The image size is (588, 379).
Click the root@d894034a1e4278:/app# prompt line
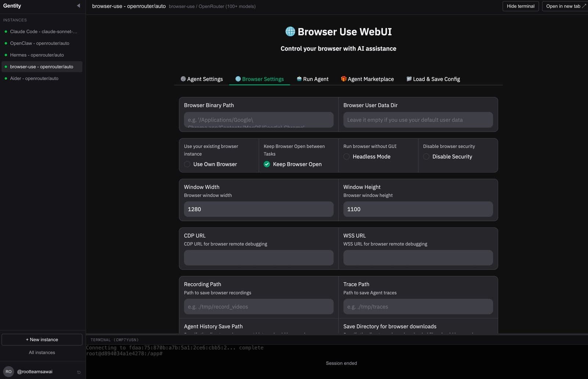(x=124, y=354)
